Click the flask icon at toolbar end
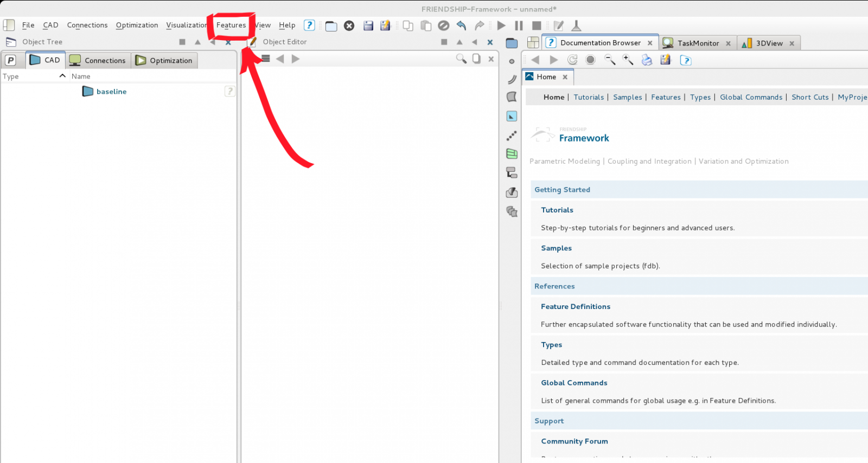This screenshot has width=868, height=463. (576, 25)
